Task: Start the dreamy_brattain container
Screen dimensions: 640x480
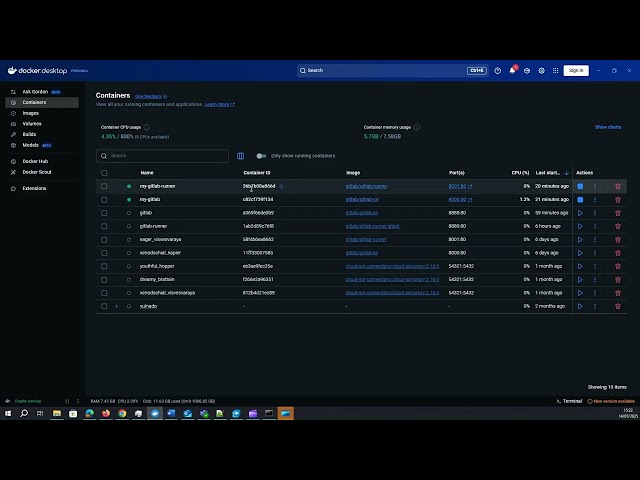Action: (x=580, y=280)
